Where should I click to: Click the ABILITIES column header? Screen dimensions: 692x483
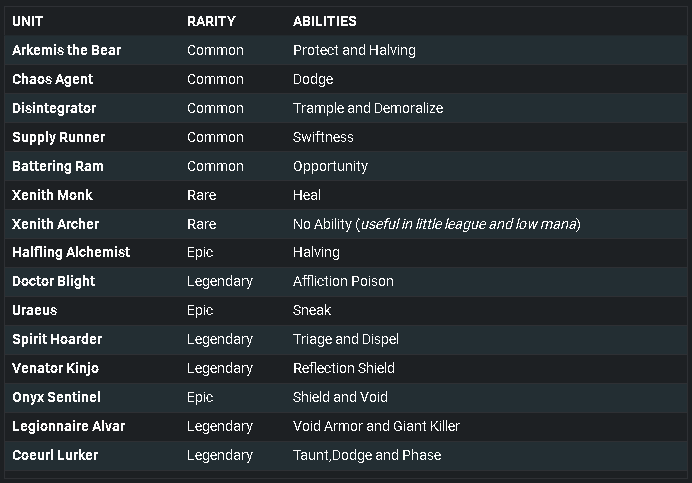(325, 21)
